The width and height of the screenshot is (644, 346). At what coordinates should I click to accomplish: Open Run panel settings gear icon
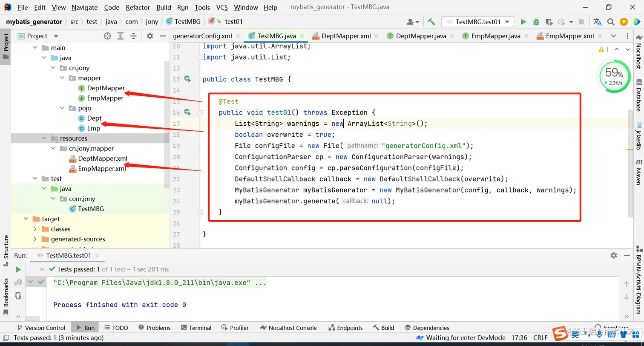613,255
